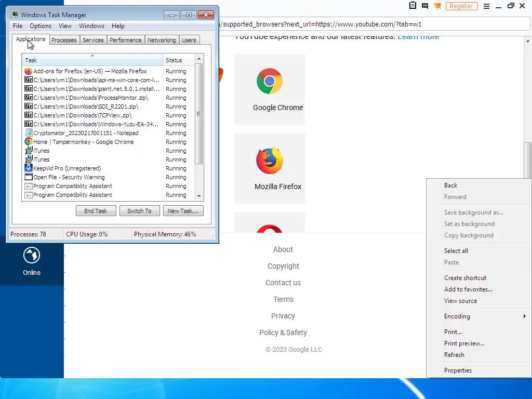
Task: Click the Notepad icon for Cryptomator task
Action: (29, 133)
